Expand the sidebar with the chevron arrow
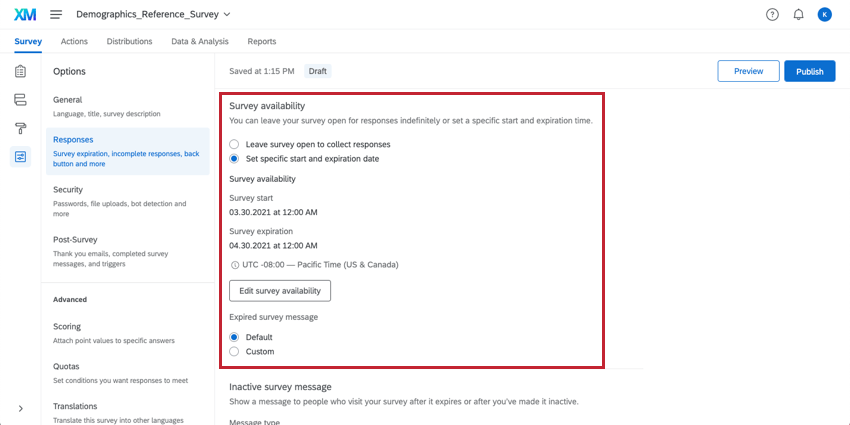Viewport: 850px width, 425px height. (21, 408)
